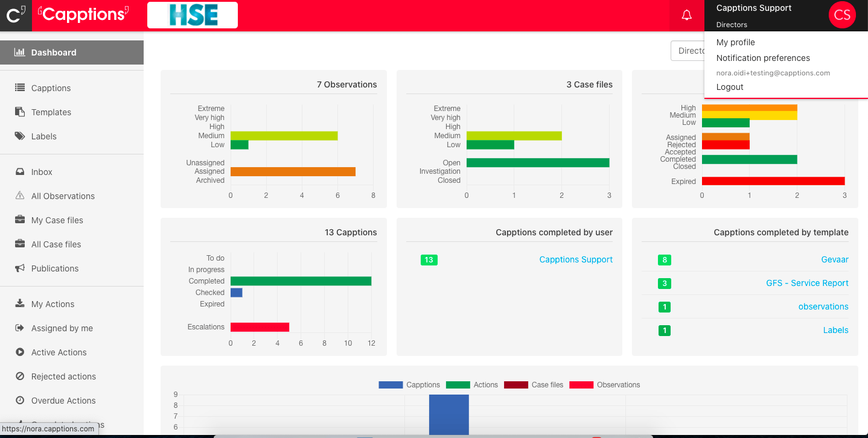This screenshot has width=868, height=438.
Task: Click the Capptions list icon in sidebar
Action: tap(20, 88)
